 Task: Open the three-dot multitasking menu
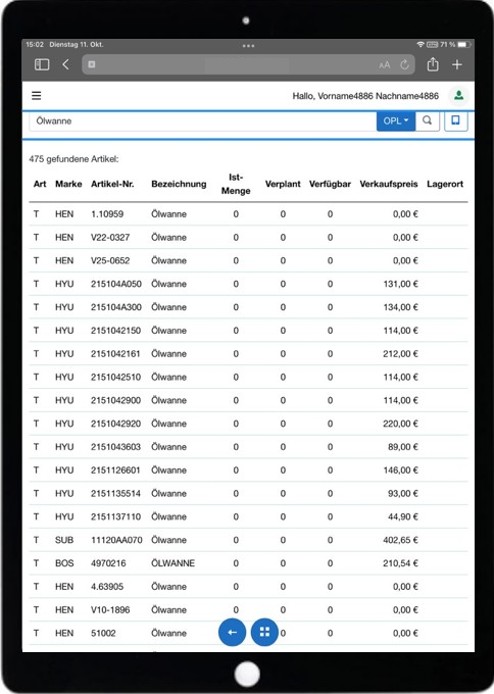pyautogui.click(x=248, y=46)
